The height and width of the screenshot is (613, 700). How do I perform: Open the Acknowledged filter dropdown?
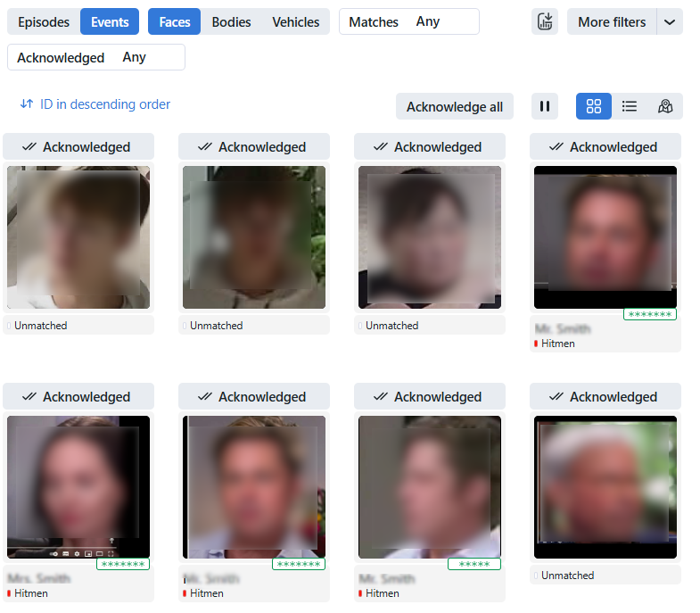point(95,57)
